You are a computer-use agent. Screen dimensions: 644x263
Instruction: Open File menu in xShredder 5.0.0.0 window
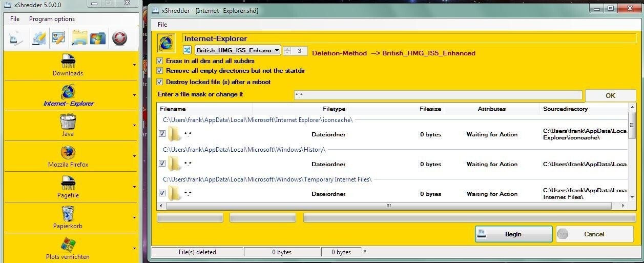(x=15, y=19)
